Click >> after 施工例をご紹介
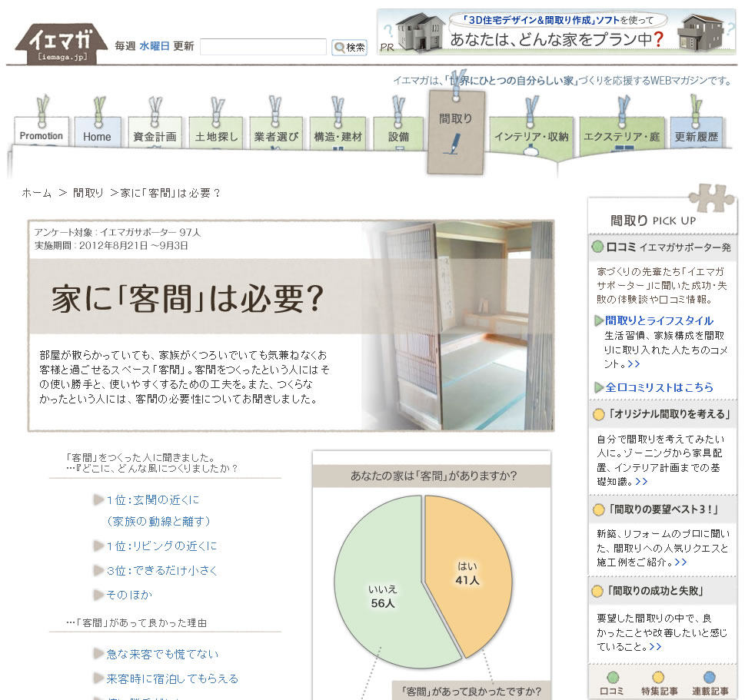Viewport: 745px width, 700px height. click(x=680, y=562)
